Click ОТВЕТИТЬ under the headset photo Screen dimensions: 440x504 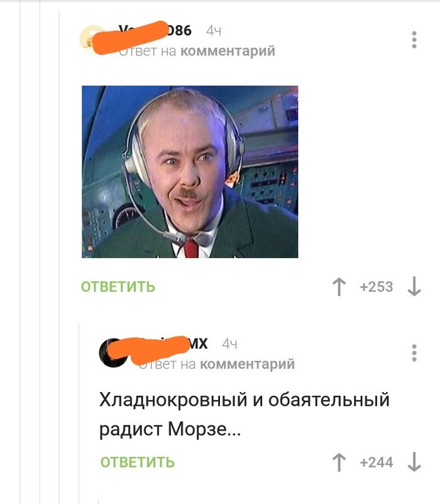tap(118, 287)
